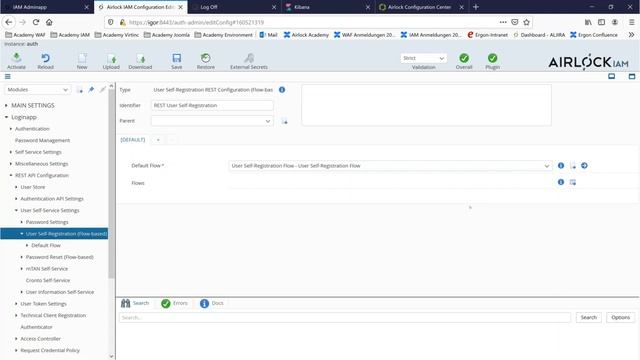Select Access Controller tree item
This screenshot has width=640, height=360.
coord(40,339)
